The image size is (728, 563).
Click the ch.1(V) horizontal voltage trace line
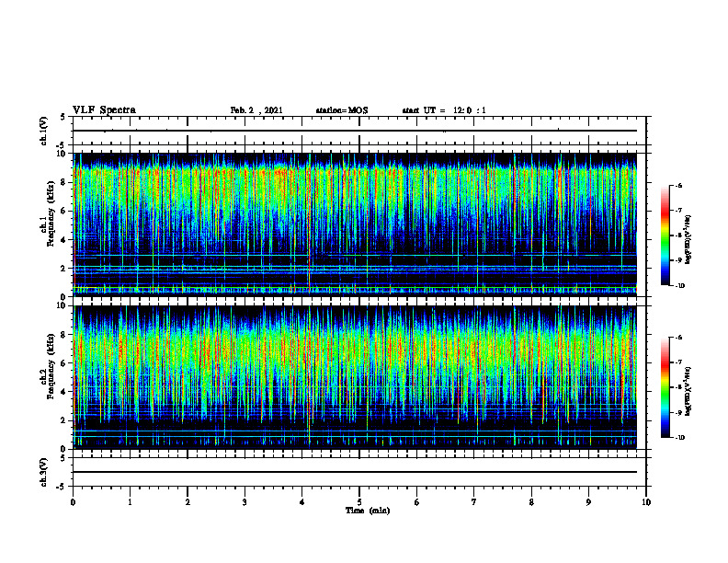[355, 131]
